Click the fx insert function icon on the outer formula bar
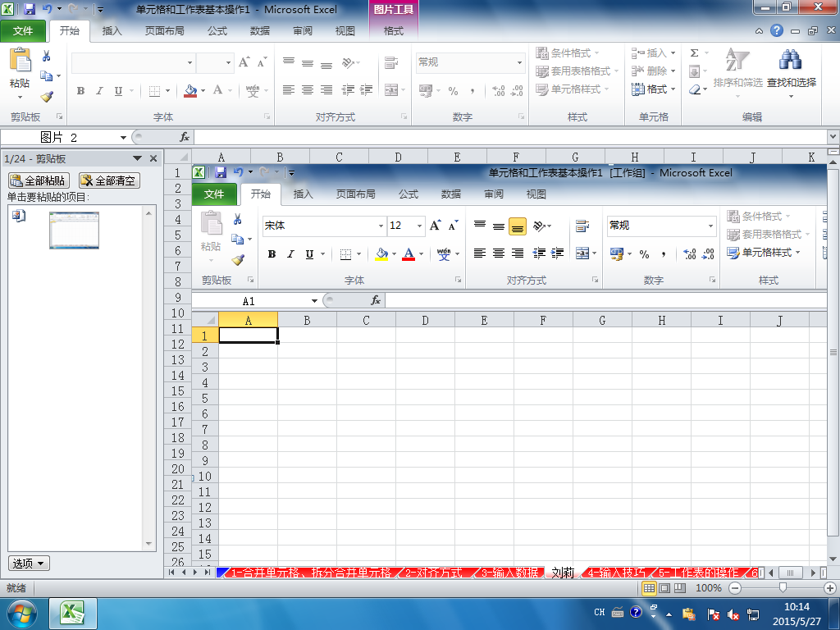Screen dimensions: 840x630 [185, 137]
